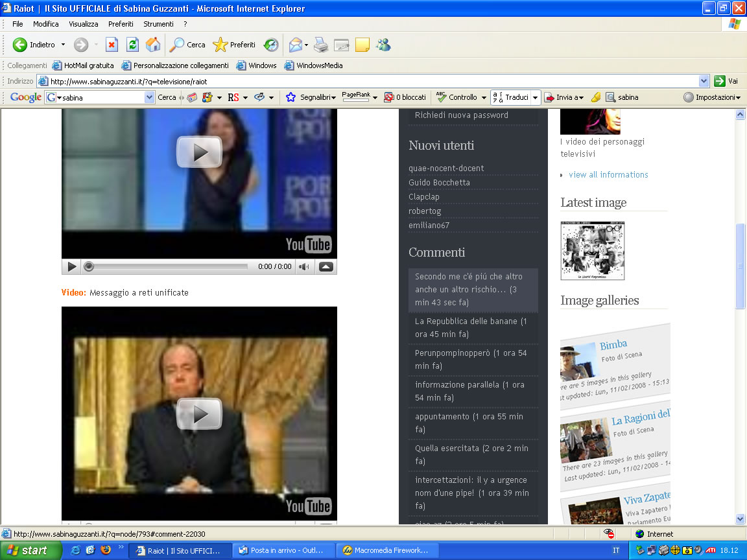Click the sabina find-word icon
The image size is (747, 560).
611,97
